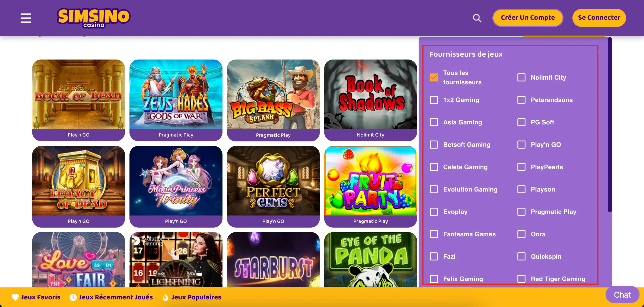Check the Peterandsons provider

521,100
